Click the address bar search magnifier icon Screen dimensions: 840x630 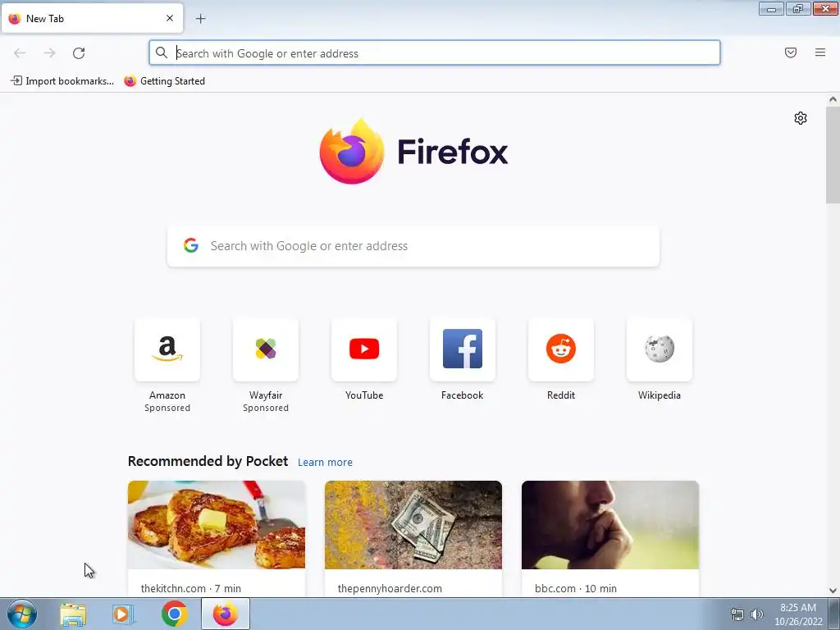point(162,52)
